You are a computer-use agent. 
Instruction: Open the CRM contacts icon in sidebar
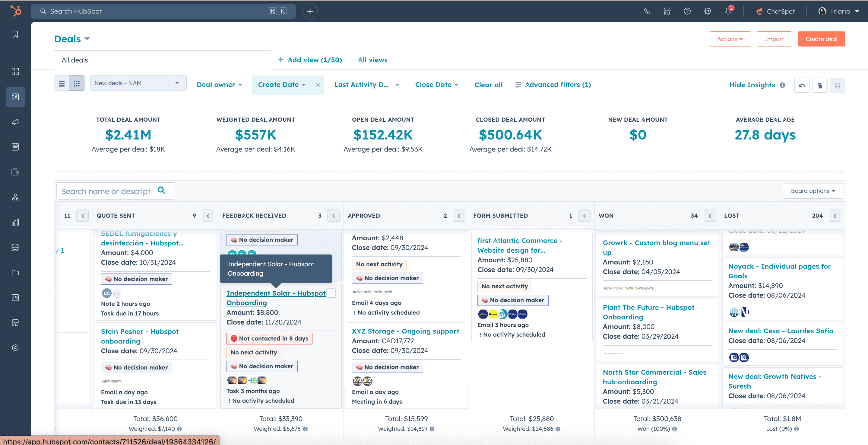pos(15,97)
